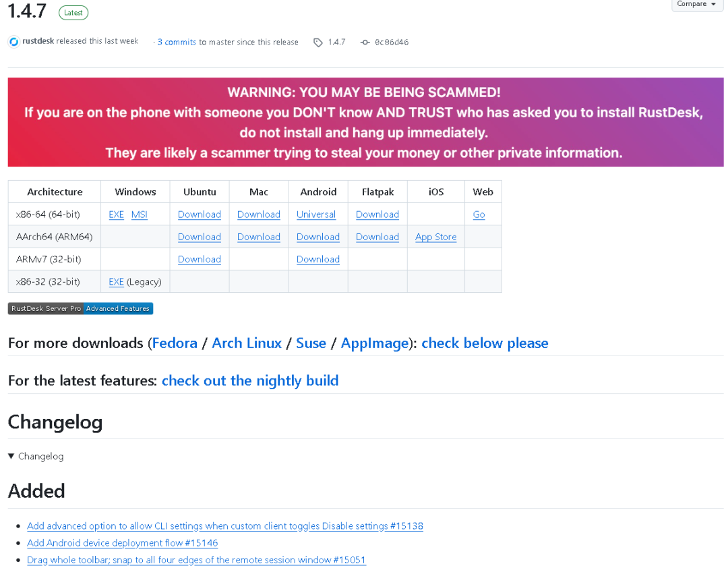Open changelog item #15138 about CLI settings

coord(225,526)
